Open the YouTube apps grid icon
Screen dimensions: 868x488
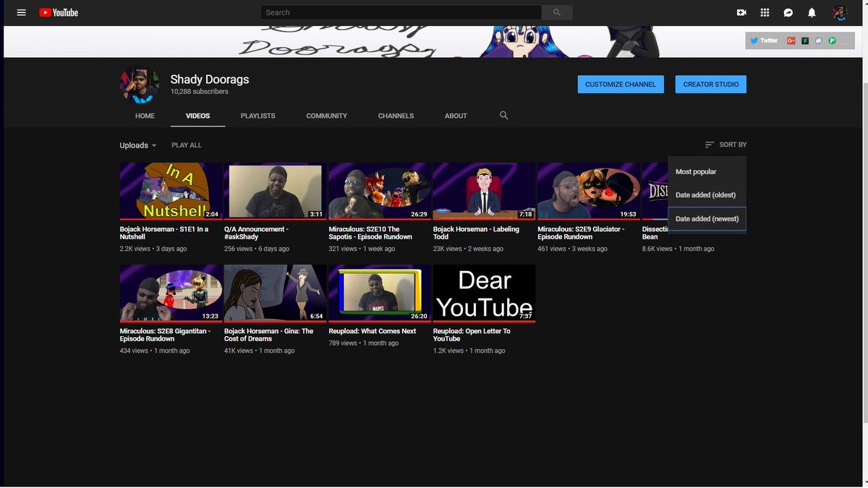[x=765, y=12]
